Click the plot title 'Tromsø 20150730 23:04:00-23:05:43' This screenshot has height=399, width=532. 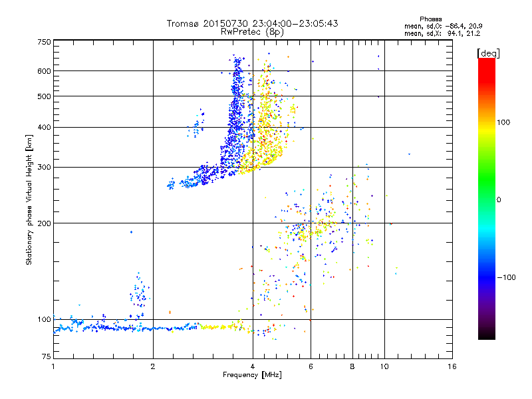click(x=252, y=23)
